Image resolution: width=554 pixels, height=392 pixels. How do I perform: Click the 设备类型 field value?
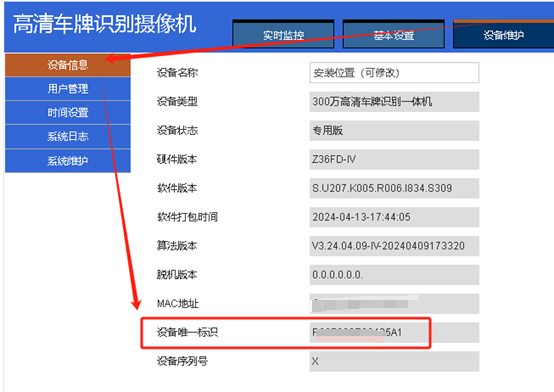(x=394, y=102)
